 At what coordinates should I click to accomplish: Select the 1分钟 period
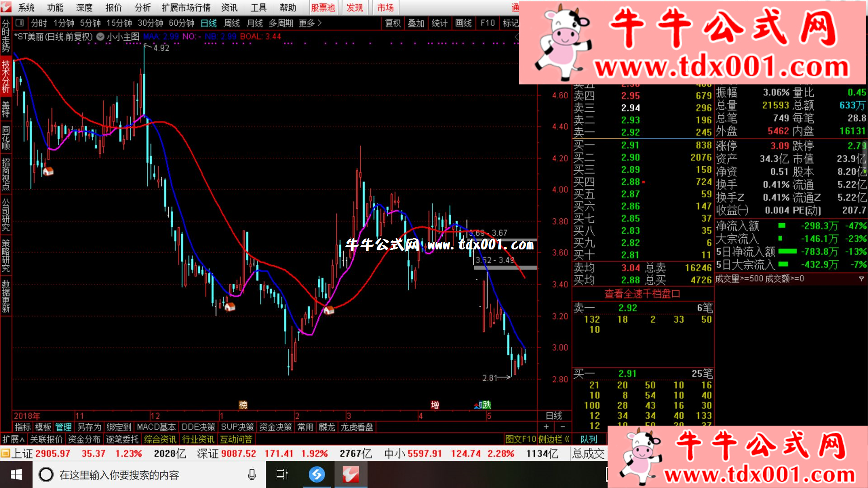(x=64, y=23)
